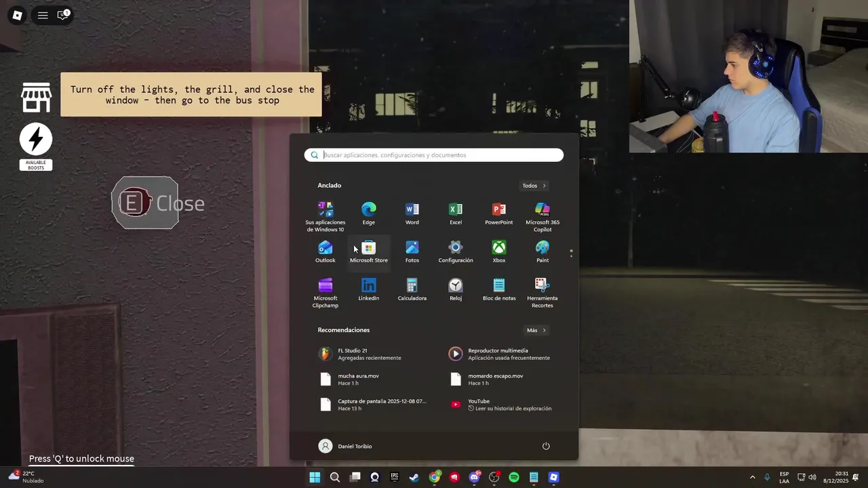Click the power button in Start menu

[546, 446]
